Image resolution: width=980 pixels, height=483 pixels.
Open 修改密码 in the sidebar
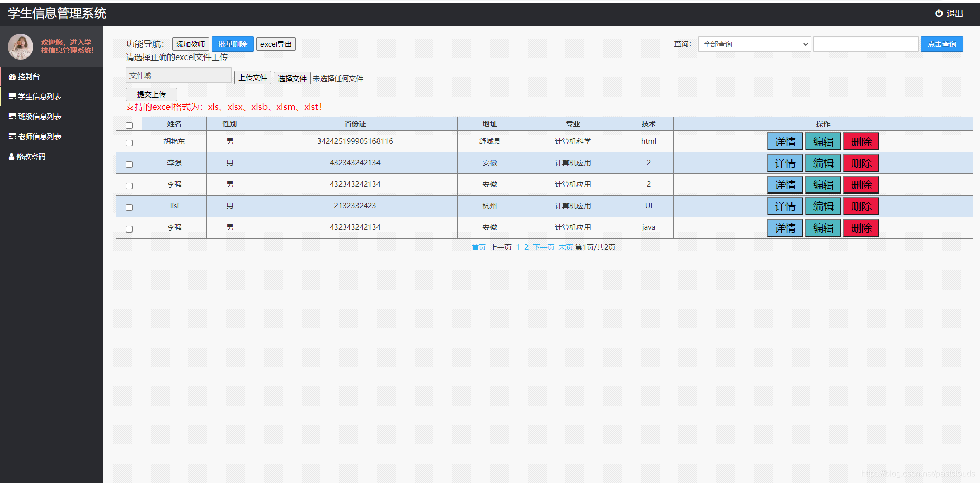pos(51,157)
